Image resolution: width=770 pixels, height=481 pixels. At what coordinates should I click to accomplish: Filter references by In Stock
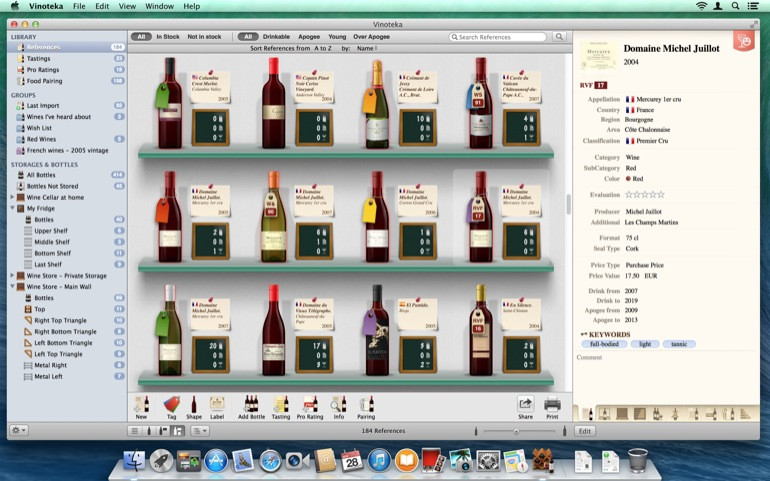tap(168, 37)
